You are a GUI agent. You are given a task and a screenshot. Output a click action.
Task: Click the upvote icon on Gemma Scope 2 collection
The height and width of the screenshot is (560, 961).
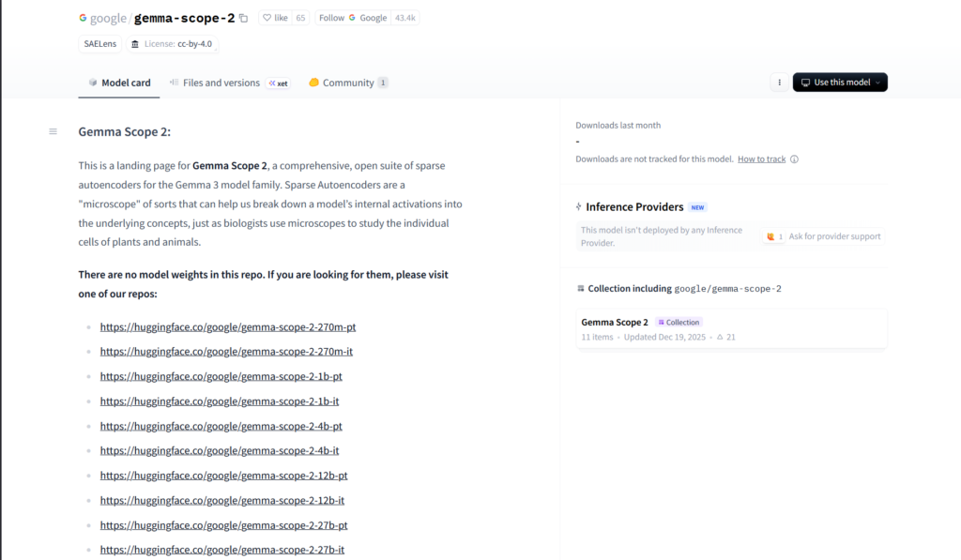[720, 337]
